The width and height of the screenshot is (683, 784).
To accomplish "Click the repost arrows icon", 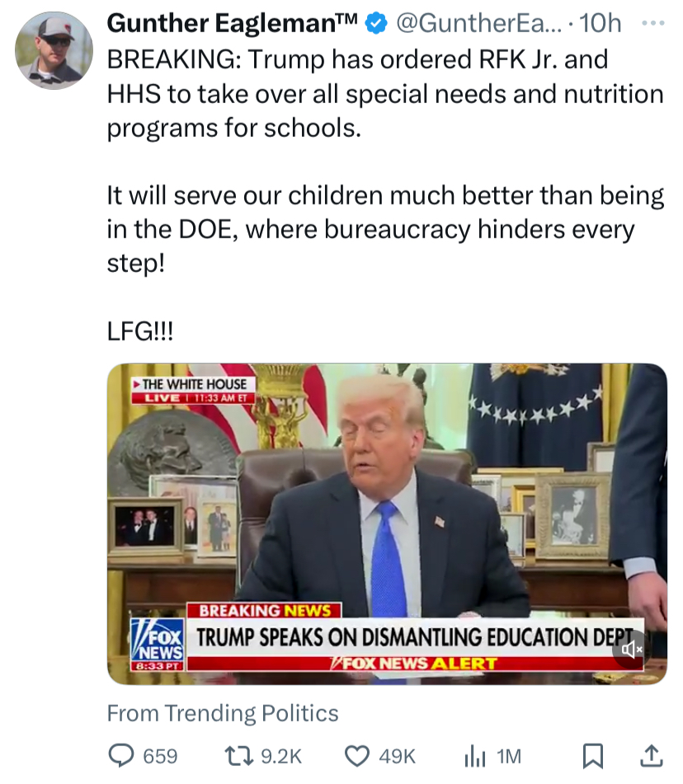I will point(239,756).
